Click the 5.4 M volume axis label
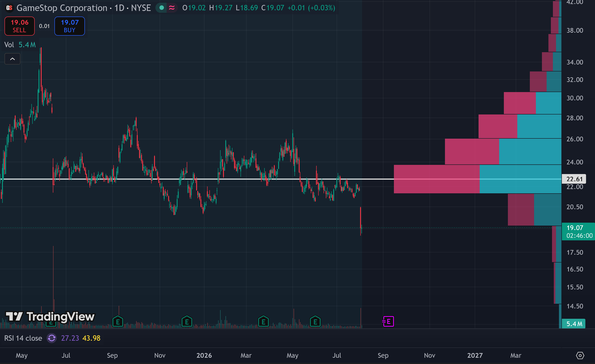Viewport: 595px width, 364px height. click(x=574, y=324)
